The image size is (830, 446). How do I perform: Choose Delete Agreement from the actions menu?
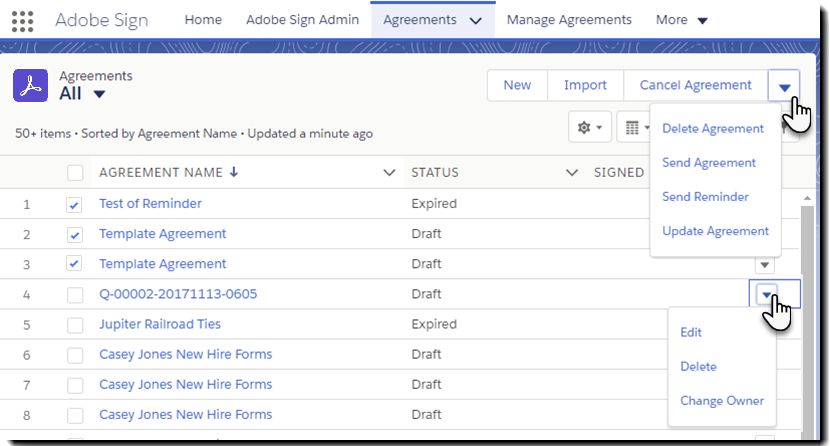712,129
